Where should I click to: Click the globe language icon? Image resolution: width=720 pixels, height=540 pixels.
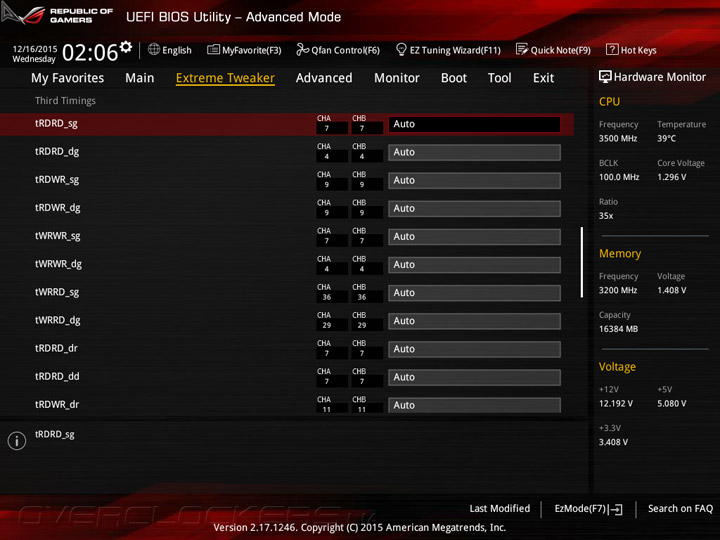tap(154, 49)
